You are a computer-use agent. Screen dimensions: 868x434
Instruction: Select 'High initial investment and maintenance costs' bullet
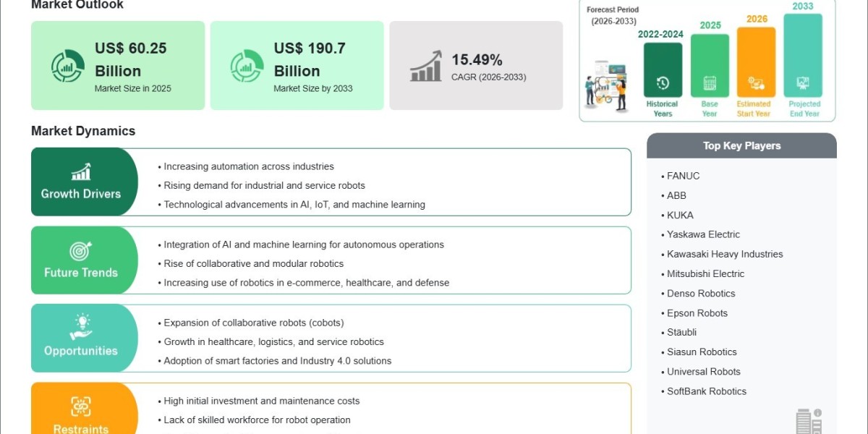261,401
